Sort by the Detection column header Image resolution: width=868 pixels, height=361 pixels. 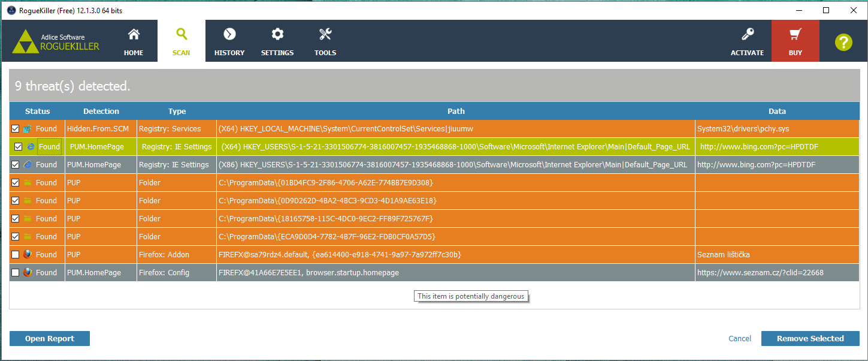[101, 111]
